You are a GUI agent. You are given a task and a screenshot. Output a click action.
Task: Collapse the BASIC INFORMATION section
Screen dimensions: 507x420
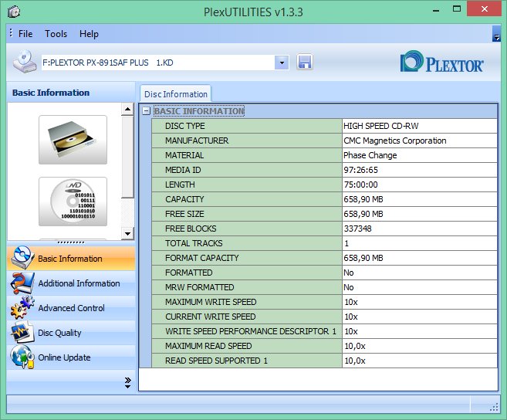pos(147,111)
